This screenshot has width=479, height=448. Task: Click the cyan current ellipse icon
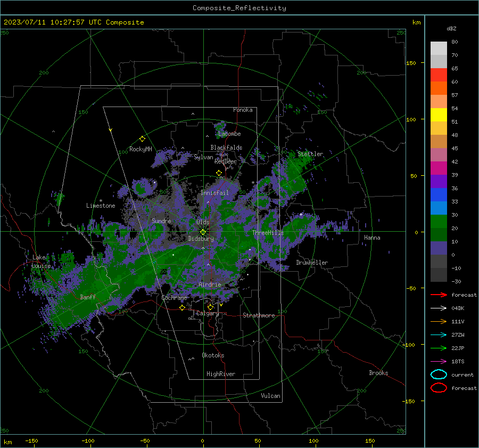point(439,374)
